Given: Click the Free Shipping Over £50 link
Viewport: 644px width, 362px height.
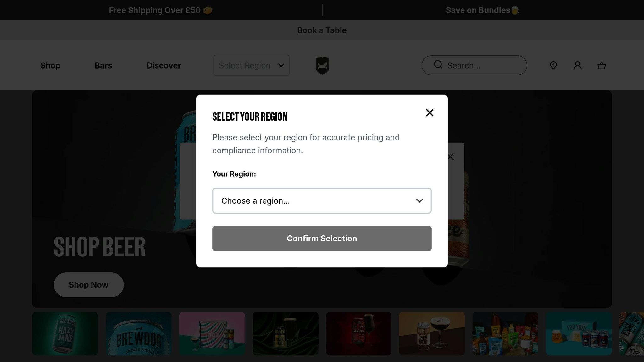Looking at the screenshot, I should coord(161,10).
